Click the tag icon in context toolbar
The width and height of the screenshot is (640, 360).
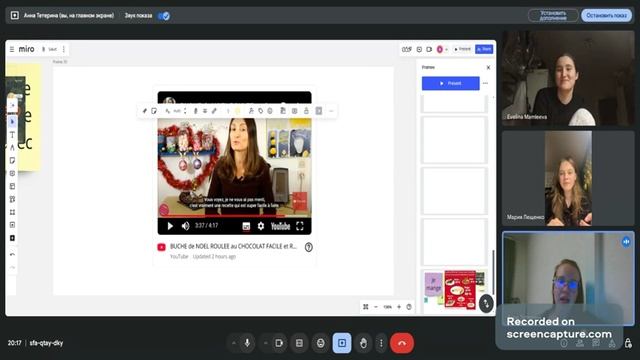[260, 111]
